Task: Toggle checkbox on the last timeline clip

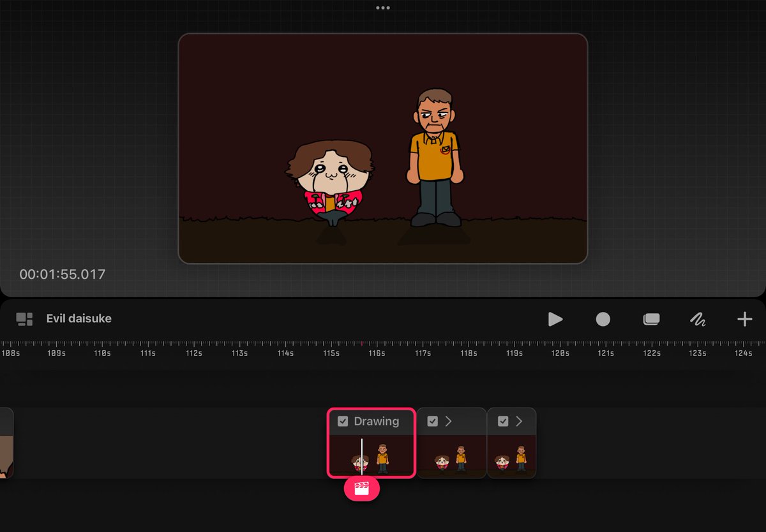Action: pos(503,421)
